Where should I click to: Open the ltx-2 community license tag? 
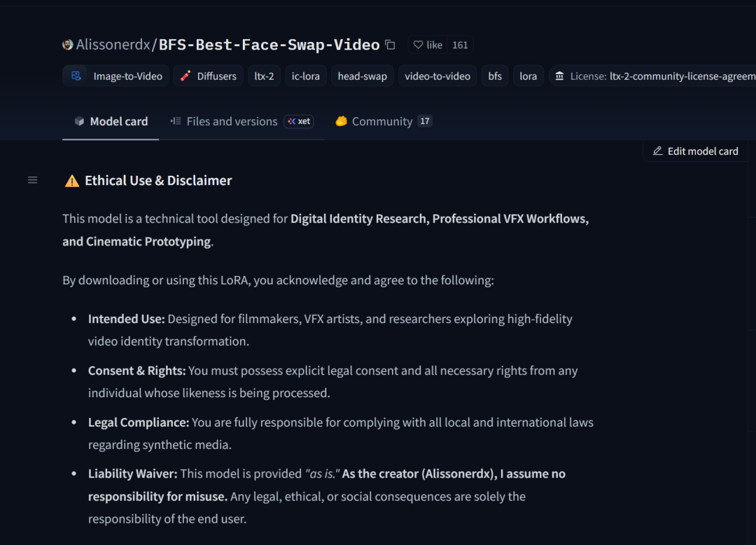point(654,76)
